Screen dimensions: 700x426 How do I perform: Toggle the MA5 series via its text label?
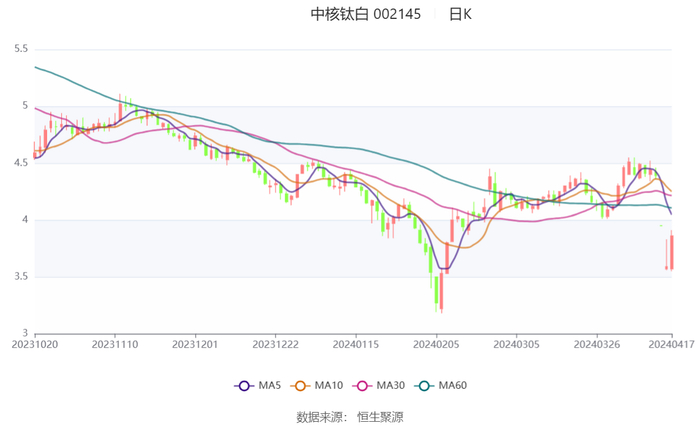click(267, 386)
